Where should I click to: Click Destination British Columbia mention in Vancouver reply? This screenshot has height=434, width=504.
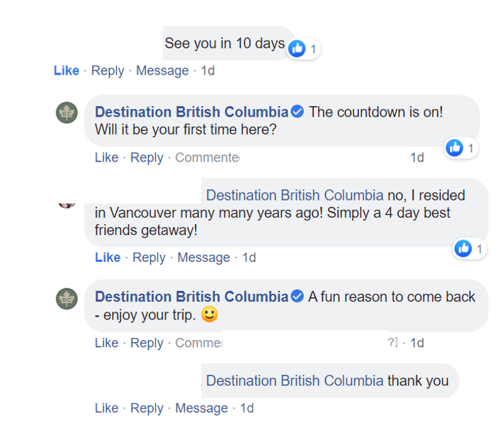(x=295, y=195)
